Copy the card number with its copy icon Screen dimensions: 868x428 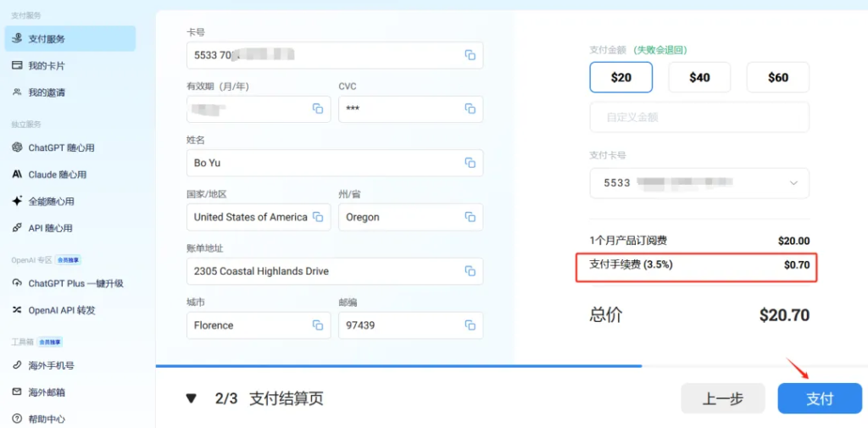click(x=470, y=55)
